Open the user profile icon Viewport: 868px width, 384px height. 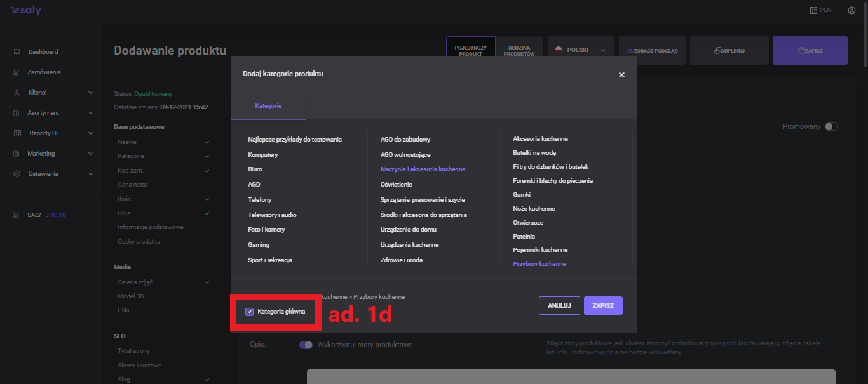pyautogui.click(x=851, y=11)
